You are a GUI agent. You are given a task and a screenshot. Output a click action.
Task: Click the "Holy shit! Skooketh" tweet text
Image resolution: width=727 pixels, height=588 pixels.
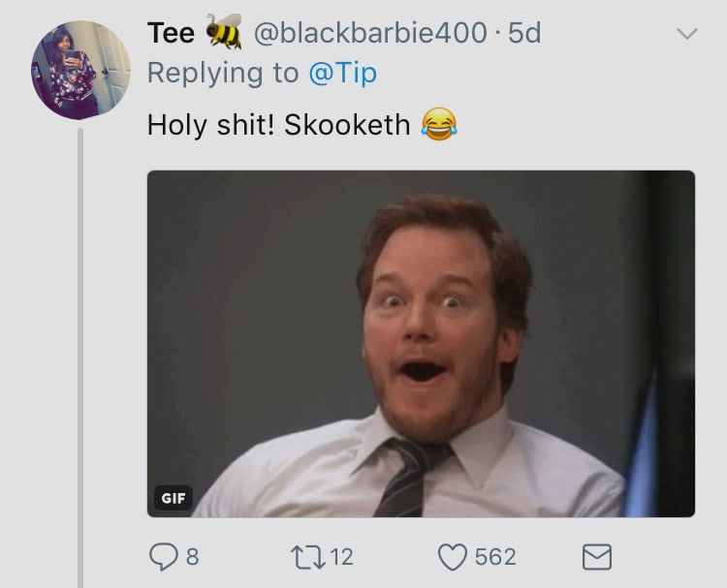[278, 125]
